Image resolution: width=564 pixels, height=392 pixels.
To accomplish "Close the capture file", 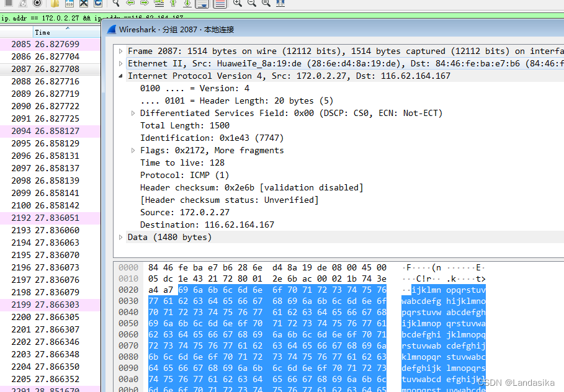I will (83, 3).
